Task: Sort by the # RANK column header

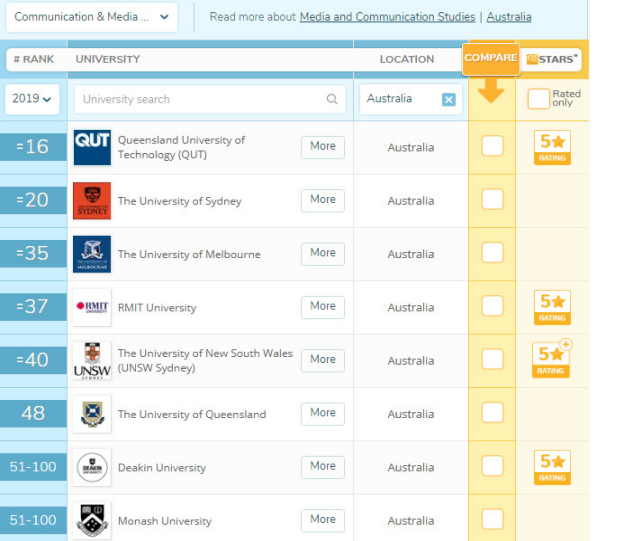Action: point(34,59)
